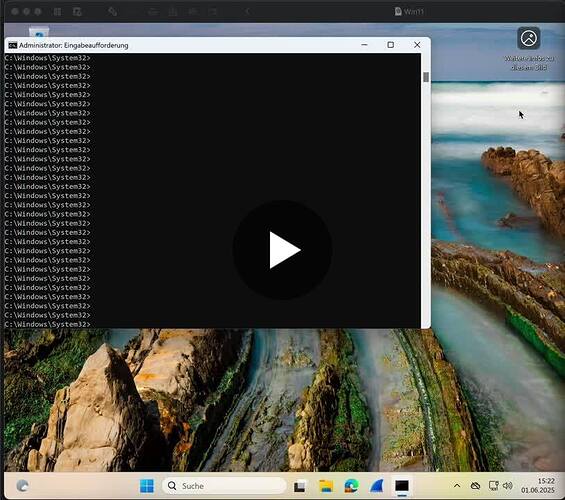The height and width of the screenshot is (500, 565).
Task: Open network status tray icon
Action: click(x=493, y=486)
